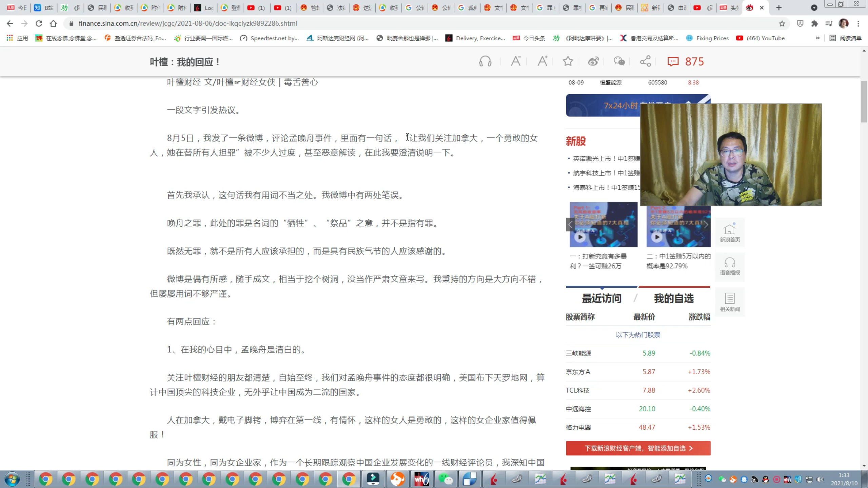This screenshot has width=868, height=488.
Task: Open the 875 comments
Action: pos(686,61)
